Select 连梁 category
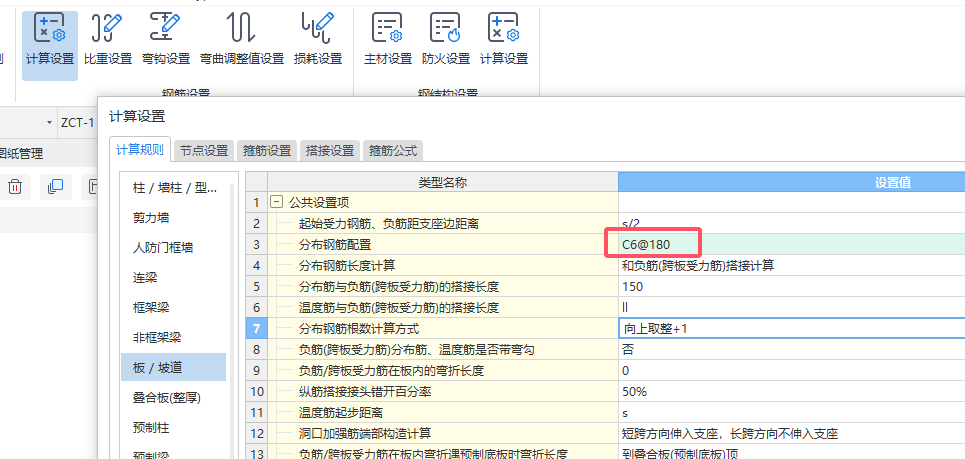Viewport: 965px width, 459px height. click(x=174, y=277)
